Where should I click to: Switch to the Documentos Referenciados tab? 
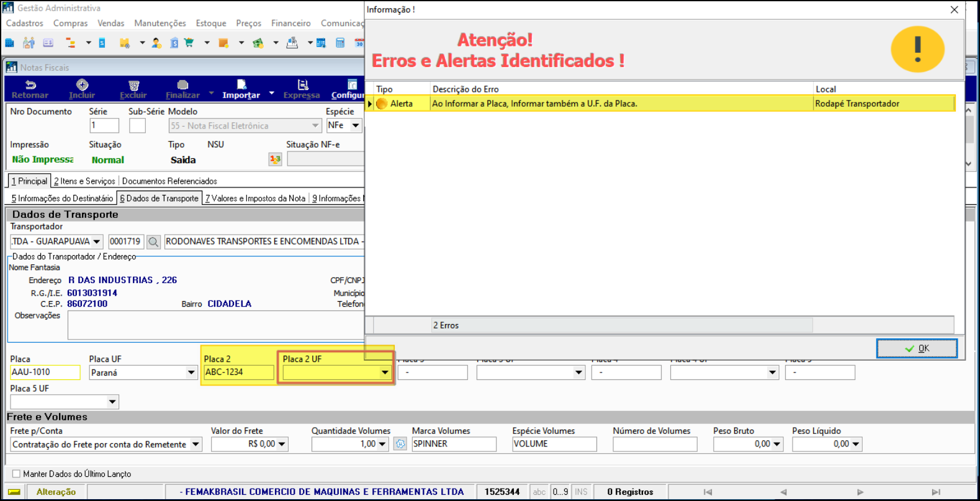pos(169,181)
